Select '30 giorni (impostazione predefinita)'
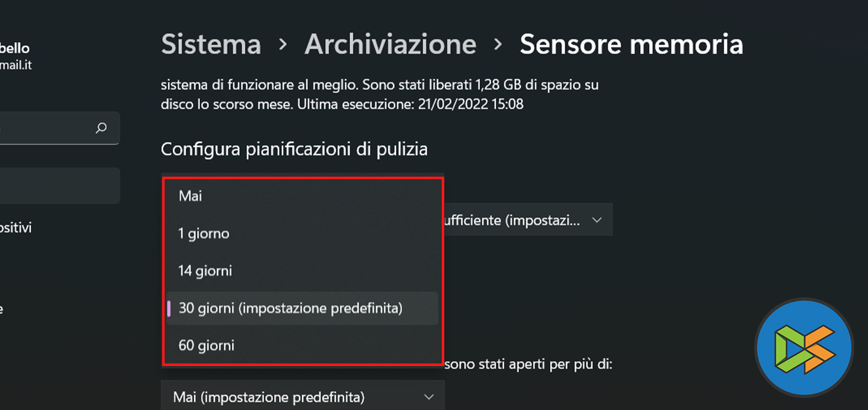The image size is (868, 410). click(x=290, y=308)
